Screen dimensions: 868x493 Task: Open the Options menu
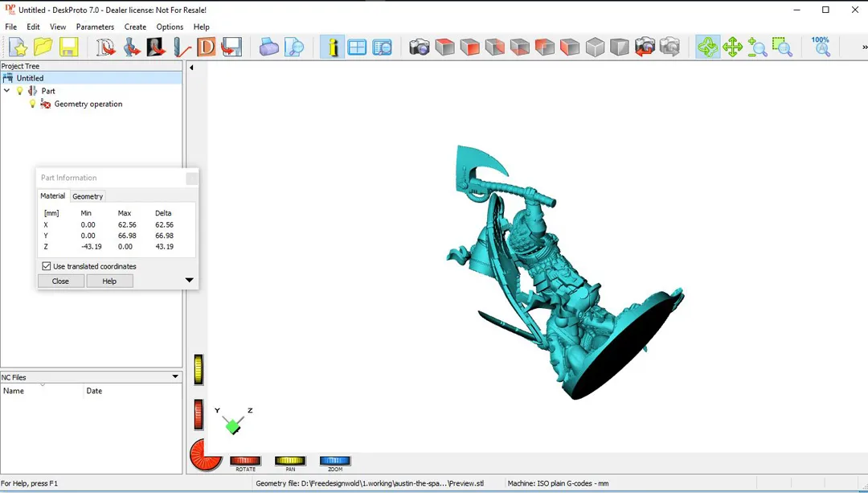[x=170, y=27]
